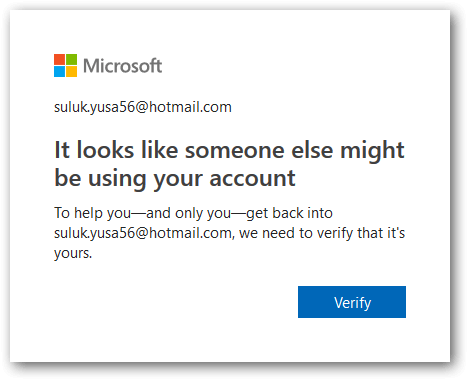Click the gray Microsoft wordmark text
This screenshot has width=468, height=380.
click(122, 66)
